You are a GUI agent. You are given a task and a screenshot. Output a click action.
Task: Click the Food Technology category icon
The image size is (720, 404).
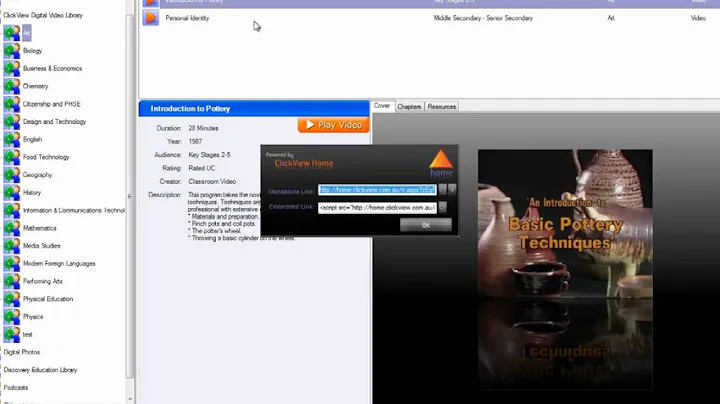pos(12,157)
